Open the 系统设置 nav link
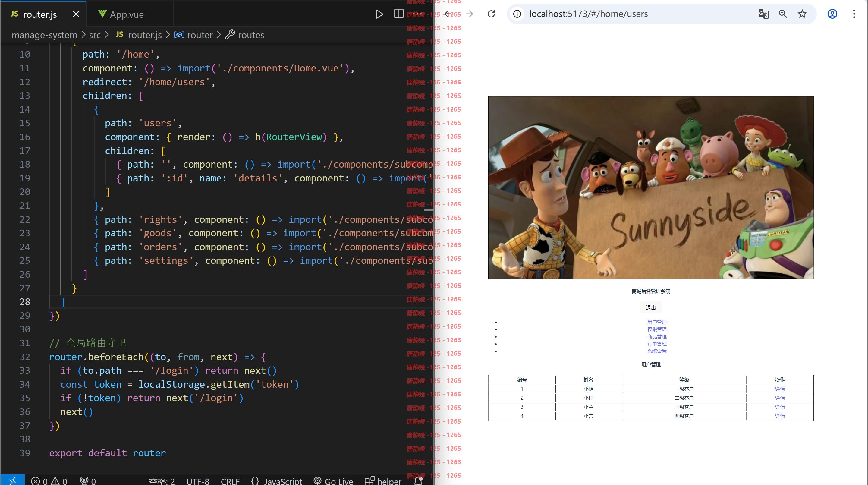Image resolution: width=868 pixels, height=485 pixels. (657, 351)
